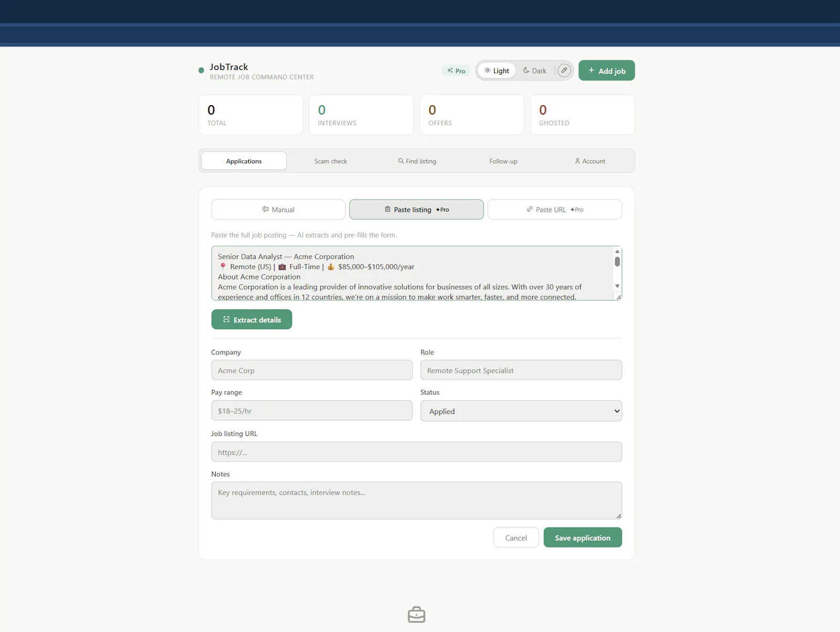
Task: Open the Follow-up tab
Action: click(503, 161)
